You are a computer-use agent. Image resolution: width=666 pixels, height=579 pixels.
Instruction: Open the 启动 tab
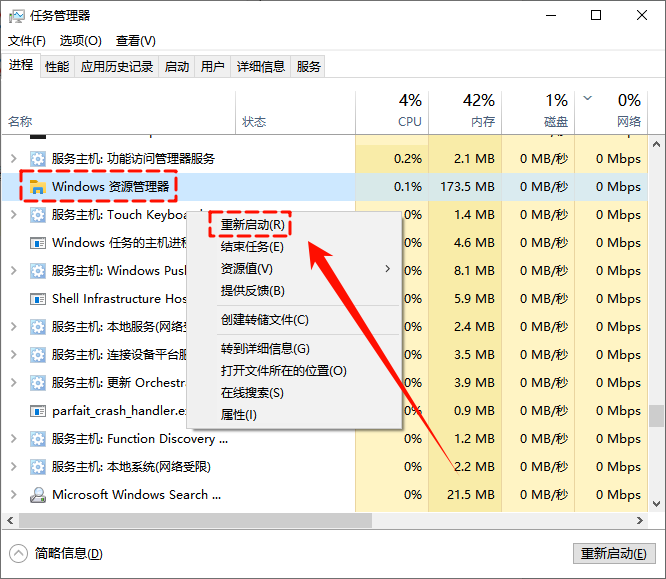(x=177, y=66)
